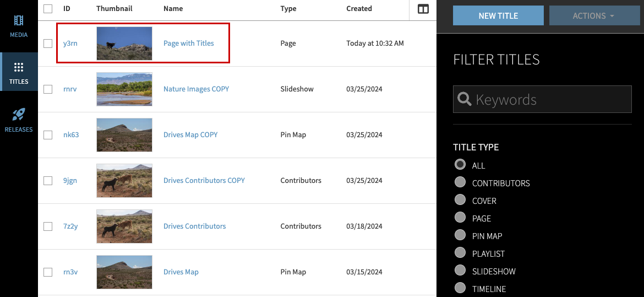Sort by the Name column header
This screenshot has width=644, height=297.
point(173,9)
